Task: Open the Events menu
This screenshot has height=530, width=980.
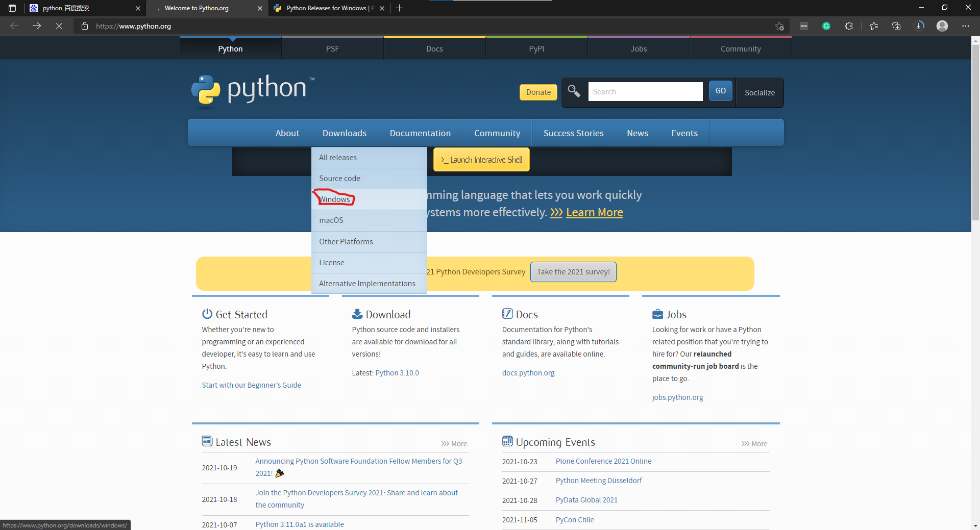Action: [x=684, y=133]
